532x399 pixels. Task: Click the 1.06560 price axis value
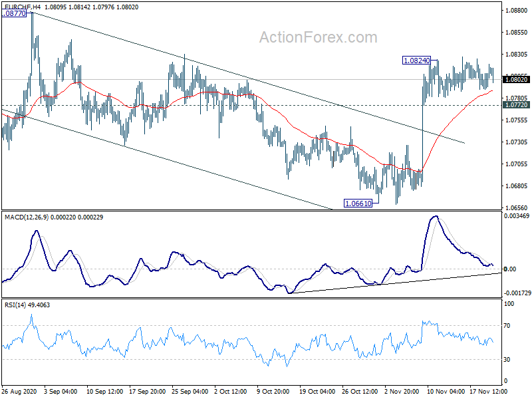click(517, 207)
